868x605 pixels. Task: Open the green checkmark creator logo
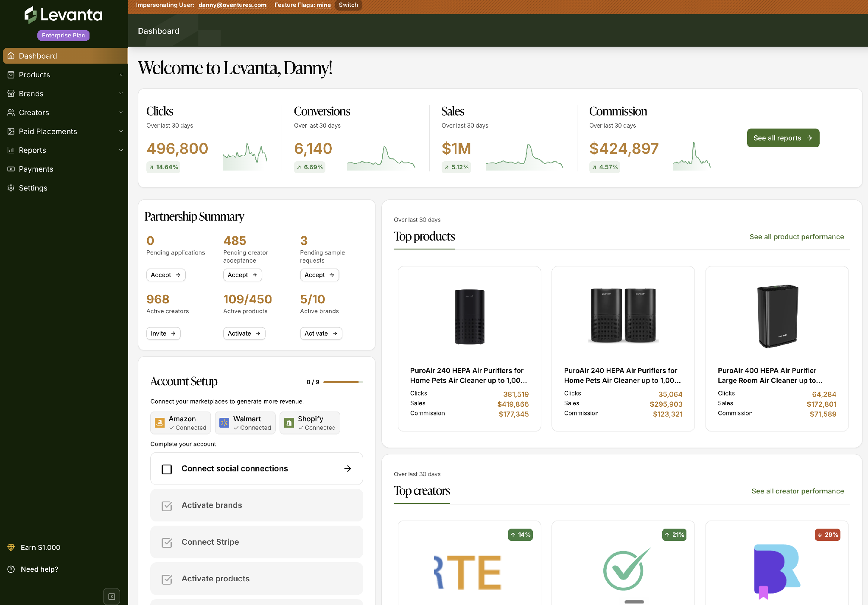[x=627, y=569]
